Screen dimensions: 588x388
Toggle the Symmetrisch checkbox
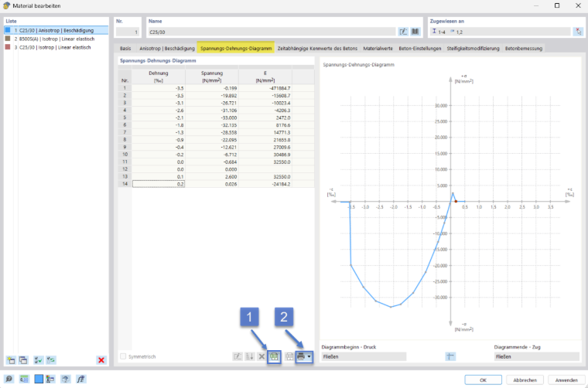123,356
